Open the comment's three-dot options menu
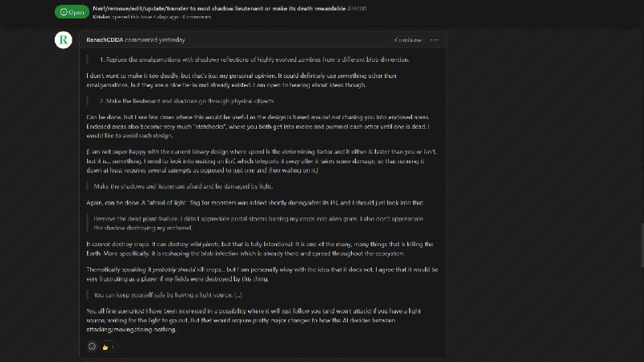 [x=434, y=39]
